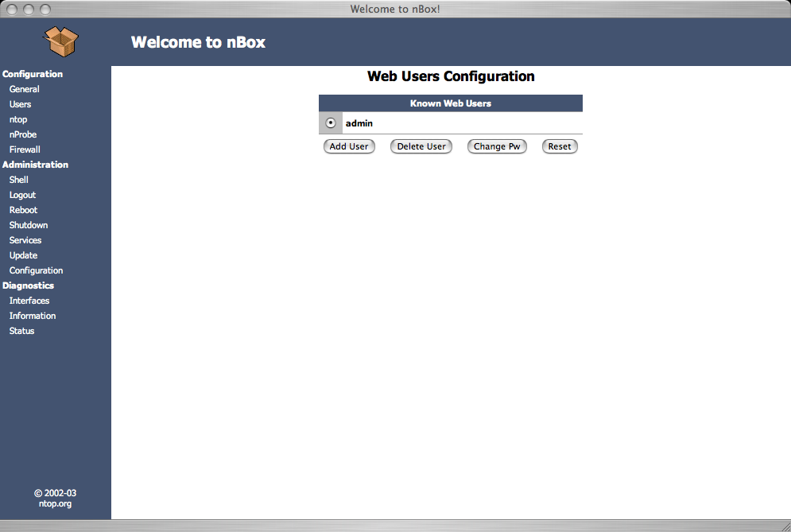Click the Administration section heading
This screenshot has width=791, height=532.
tap(35, 165)
